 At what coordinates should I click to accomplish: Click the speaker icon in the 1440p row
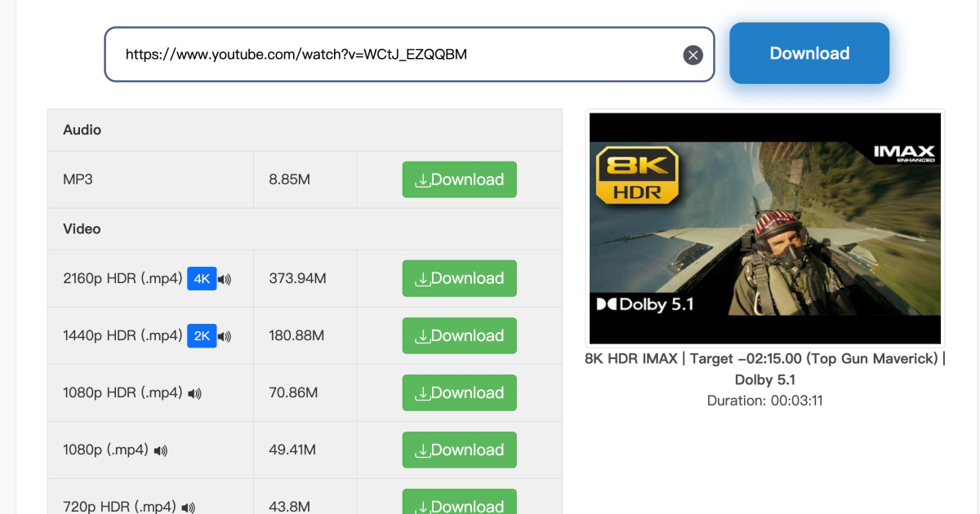[x=225, y=337]
